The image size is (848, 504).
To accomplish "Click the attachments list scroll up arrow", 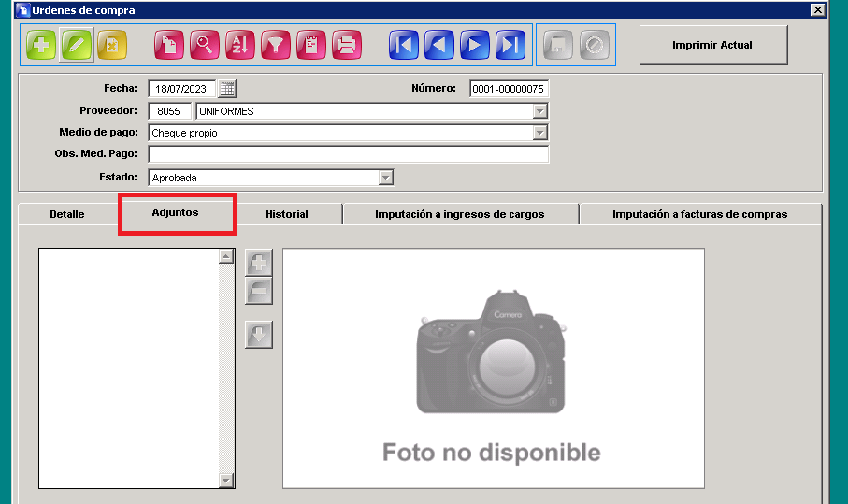I will pos(226,256).
